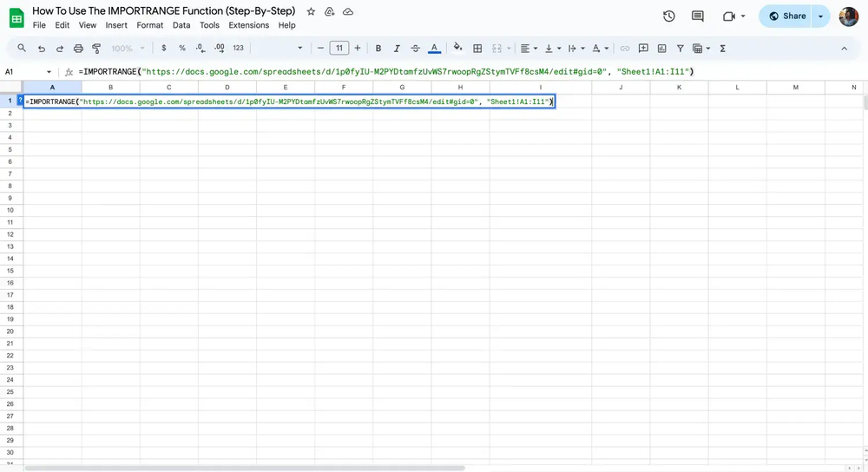The width and height of the screenshot is (868, 472).
Task: Toggle bold formatting
Action: click(x=378, y=49)
